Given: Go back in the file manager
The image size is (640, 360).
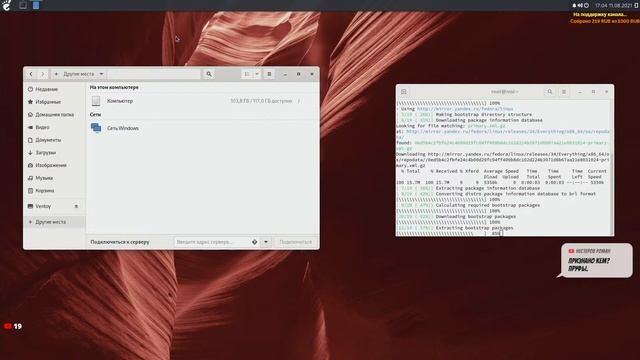Looking at the screenshot, I should coord(31,74).
